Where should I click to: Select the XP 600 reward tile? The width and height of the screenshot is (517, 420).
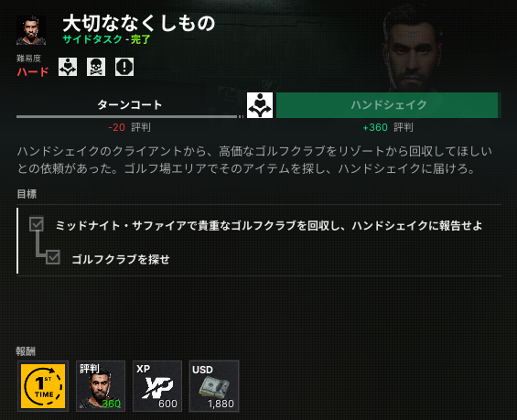pyautogui.click(x=157, y=386)
